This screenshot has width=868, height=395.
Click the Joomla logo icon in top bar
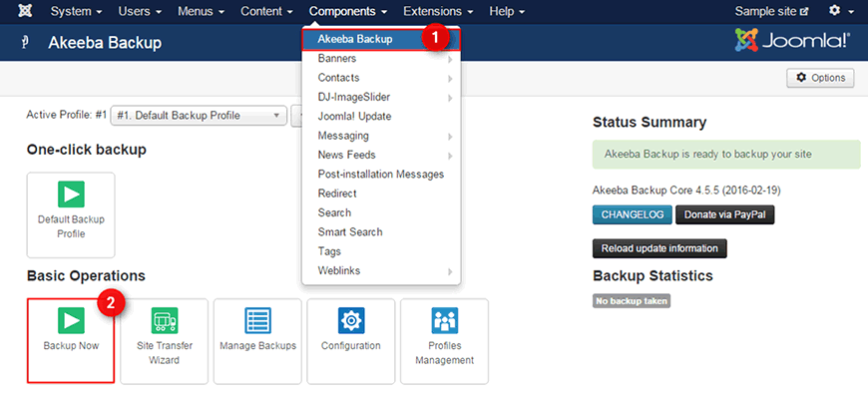25,11
